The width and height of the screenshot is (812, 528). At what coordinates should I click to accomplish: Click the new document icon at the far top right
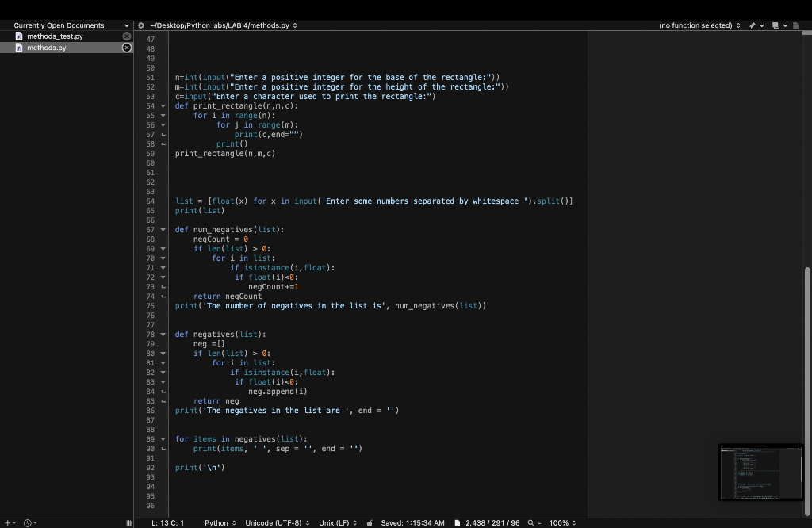[797, 25]
